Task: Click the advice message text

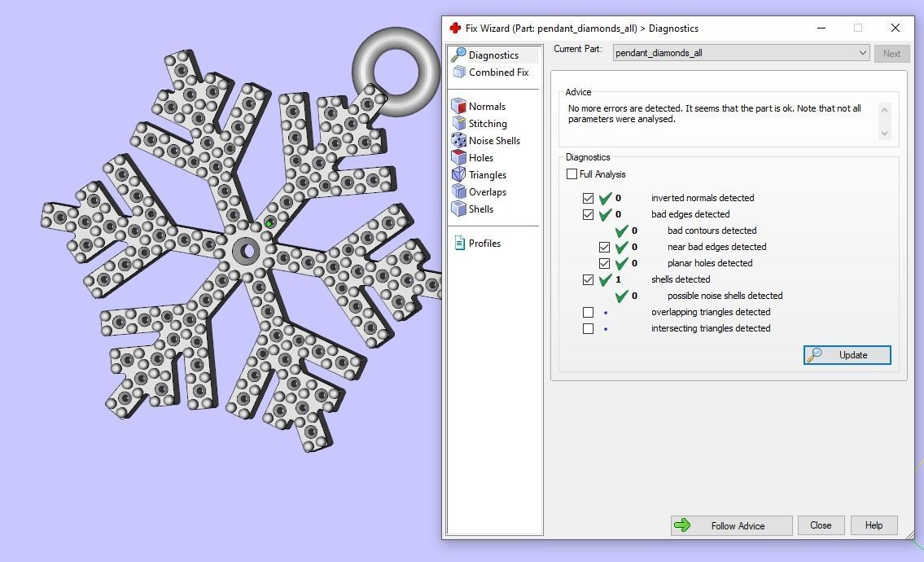Action: [x=714, y=114]
